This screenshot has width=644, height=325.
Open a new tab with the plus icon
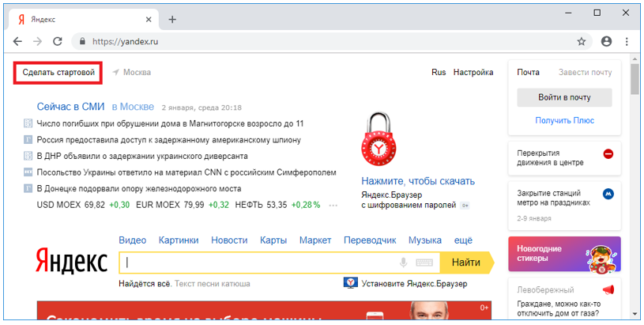tap(172, 19)
